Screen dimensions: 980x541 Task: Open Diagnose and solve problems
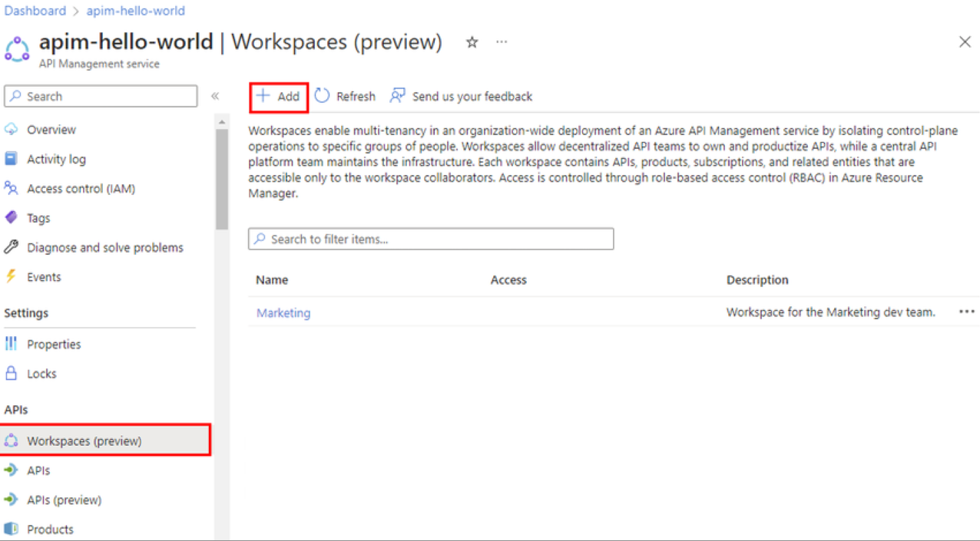click(x=105, y=247)
